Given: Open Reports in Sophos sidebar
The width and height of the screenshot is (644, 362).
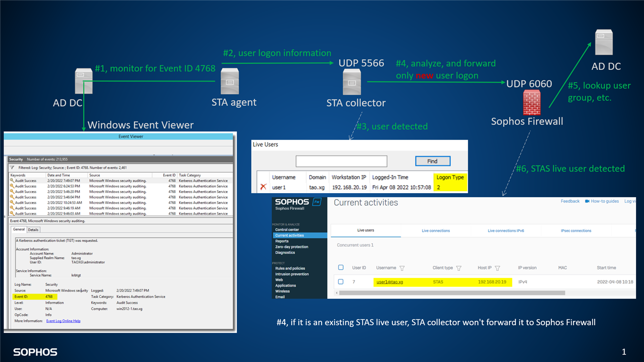Looking at the screenshot, I should 282,241.
